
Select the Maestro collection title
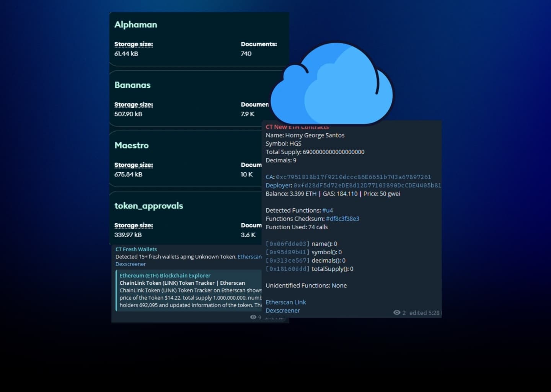(131, 145)
